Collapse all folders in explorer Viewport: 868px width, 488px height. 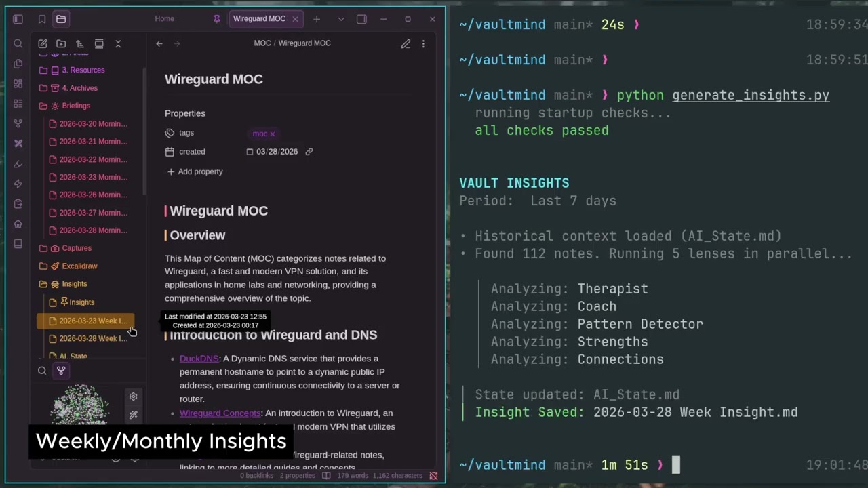click(x=118, y=43)
